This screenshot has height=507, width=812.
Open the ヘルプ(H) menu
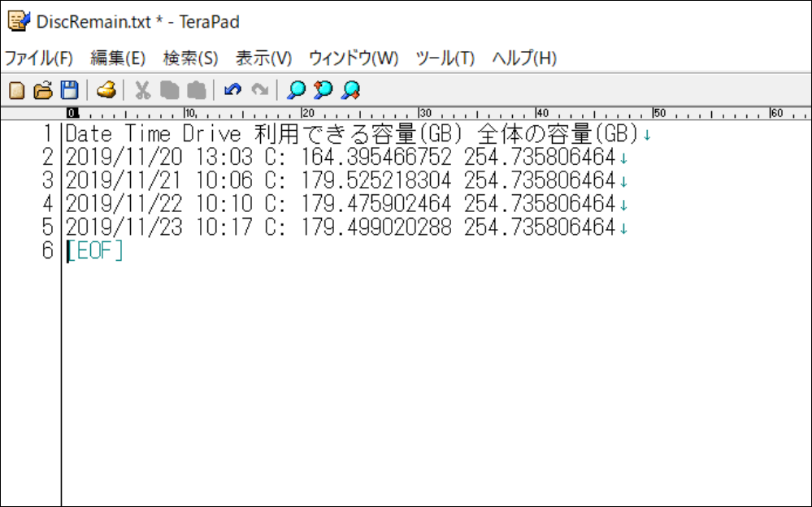524,58
